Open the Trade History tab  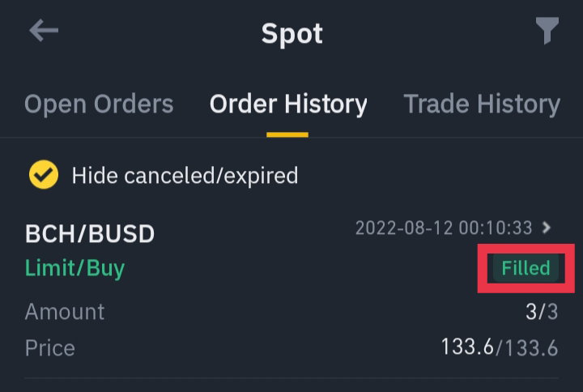[x=482, y=104]
